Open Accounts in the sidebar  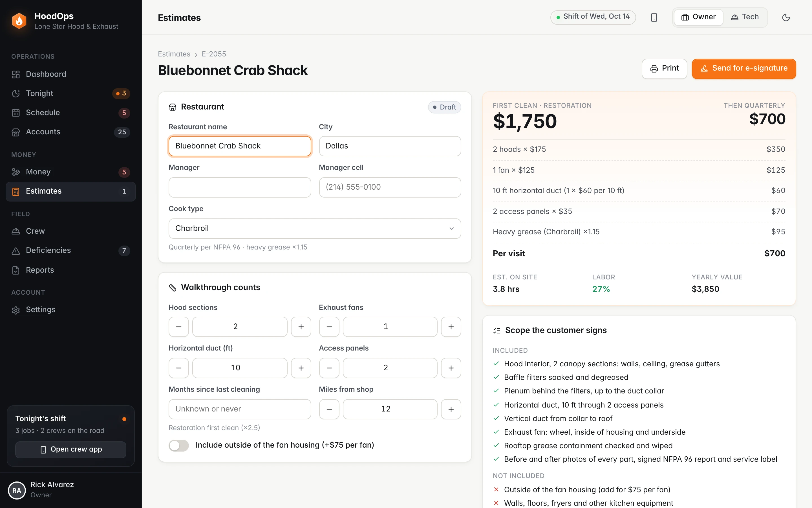71,132
